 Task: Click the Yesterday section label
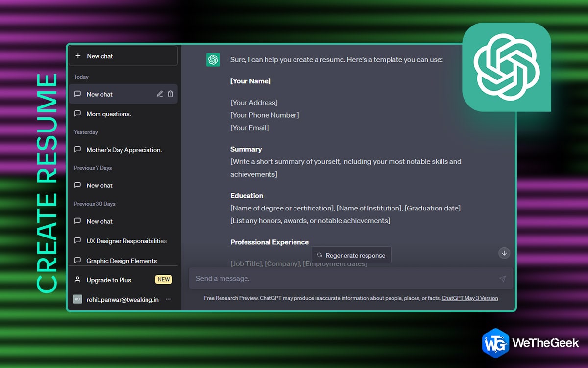(86, 132)
